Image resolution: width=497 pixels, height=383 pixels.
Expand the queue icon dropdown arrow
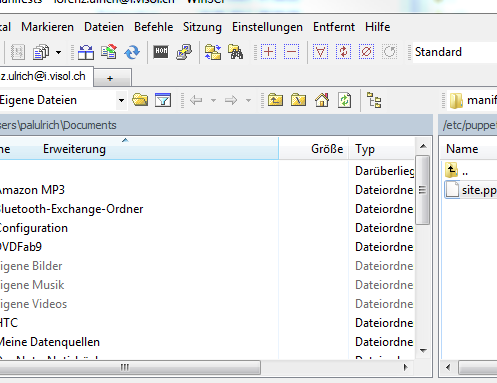[x=58, y=52]
